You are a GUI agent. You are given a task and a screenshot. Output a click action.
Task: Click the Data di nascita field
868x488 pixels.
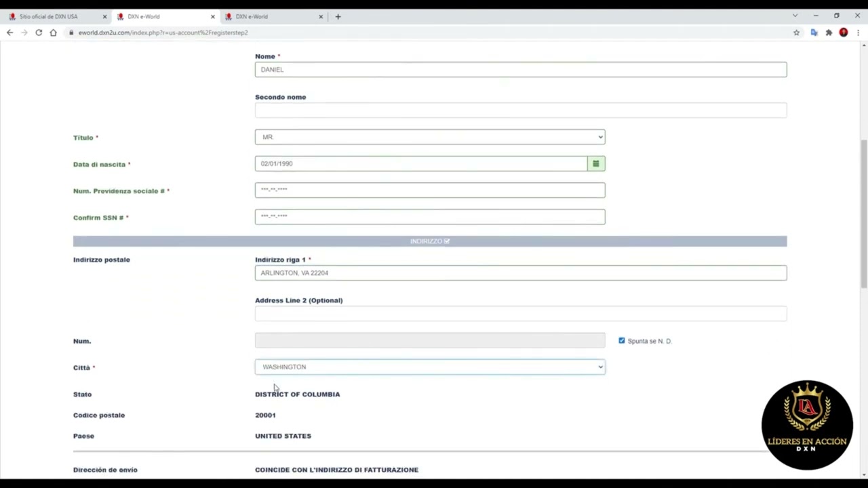421,163
